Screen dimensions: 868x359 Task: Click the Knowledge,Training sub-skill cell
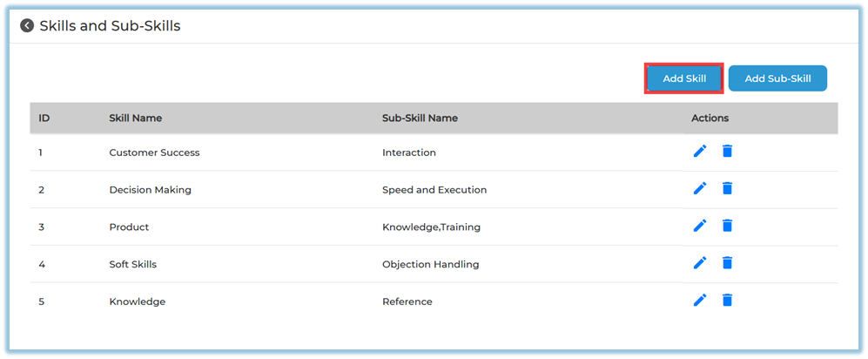click(x=431, y=227)
